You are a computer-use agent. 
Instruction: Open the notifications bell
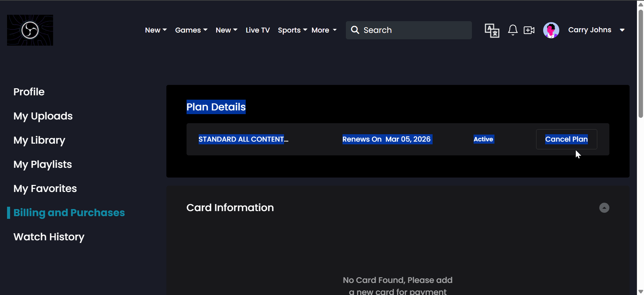point(512,30)
